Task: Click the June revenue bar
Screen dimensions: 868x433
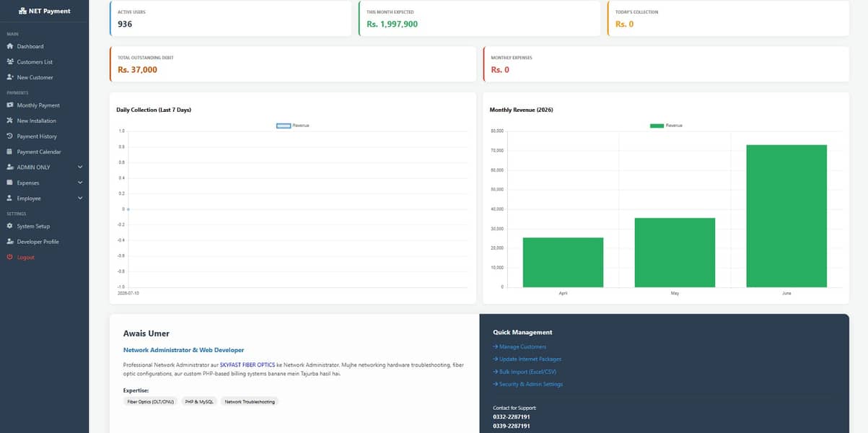Action: click(786, 216)
